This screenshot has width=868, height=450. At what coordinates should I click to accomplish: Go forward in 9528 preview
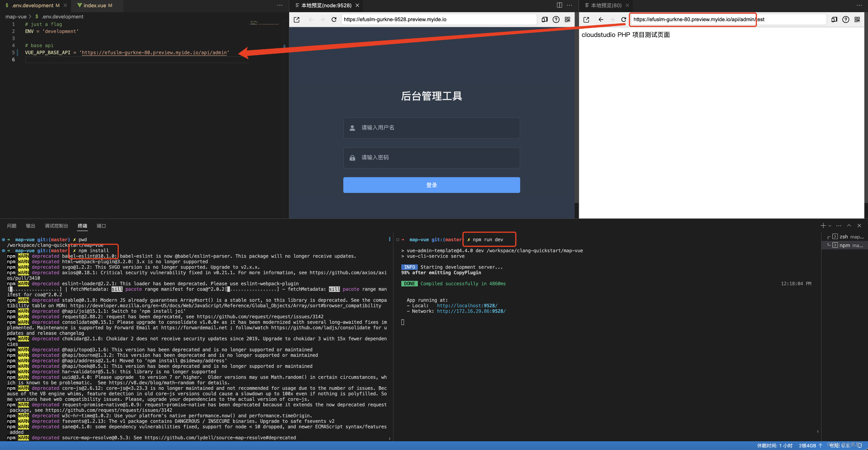(x=323, y=20)
